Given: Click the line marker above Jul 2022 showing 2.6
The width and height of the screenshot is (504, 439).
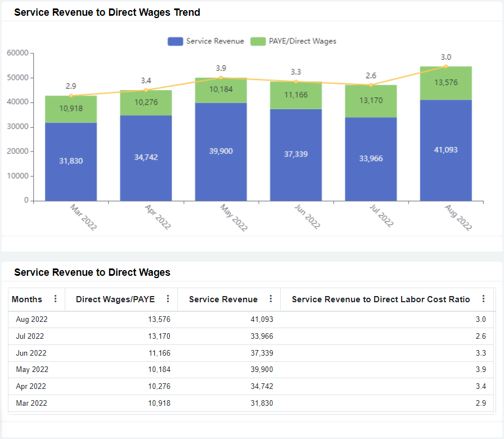Looking at the screenshot, I should 371,84.
